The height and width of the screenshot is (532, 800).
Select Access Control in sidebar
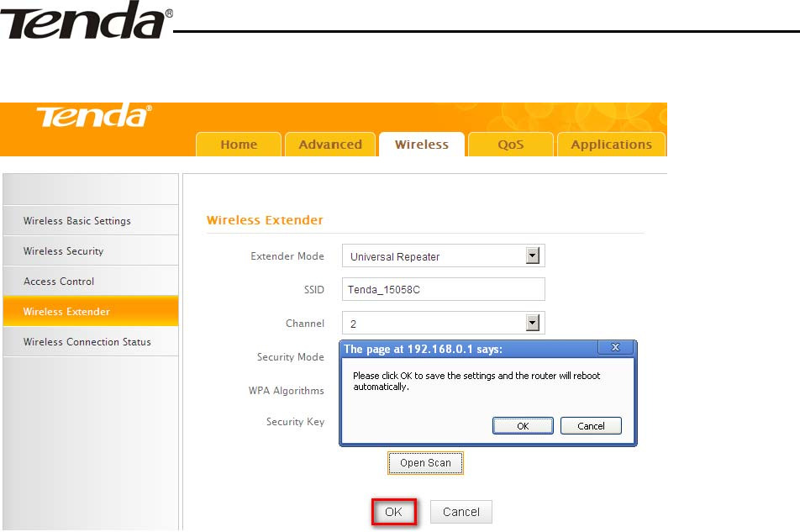click(x=91, y=281)
